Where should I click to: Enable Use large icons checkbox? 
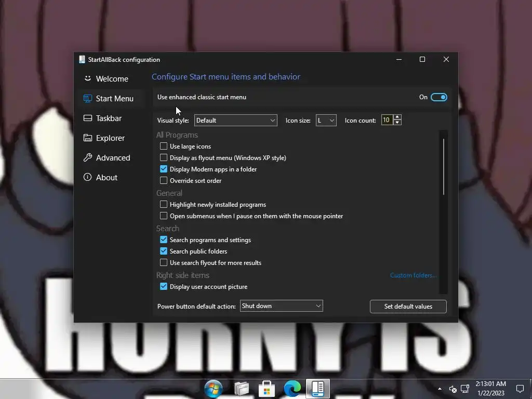tap(164, 146)
